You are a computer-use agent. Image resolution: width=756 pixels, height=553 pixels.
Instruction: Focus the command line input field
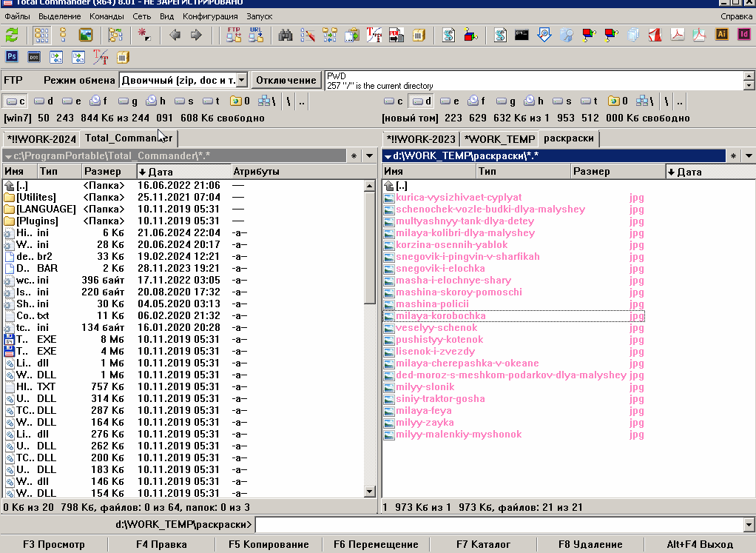(499, 525)
